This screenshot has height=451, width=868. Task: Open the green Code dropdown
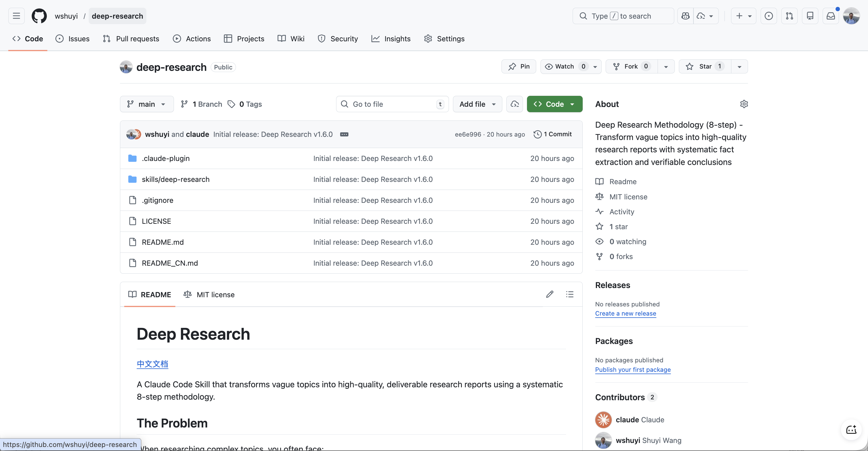point(554,104)
